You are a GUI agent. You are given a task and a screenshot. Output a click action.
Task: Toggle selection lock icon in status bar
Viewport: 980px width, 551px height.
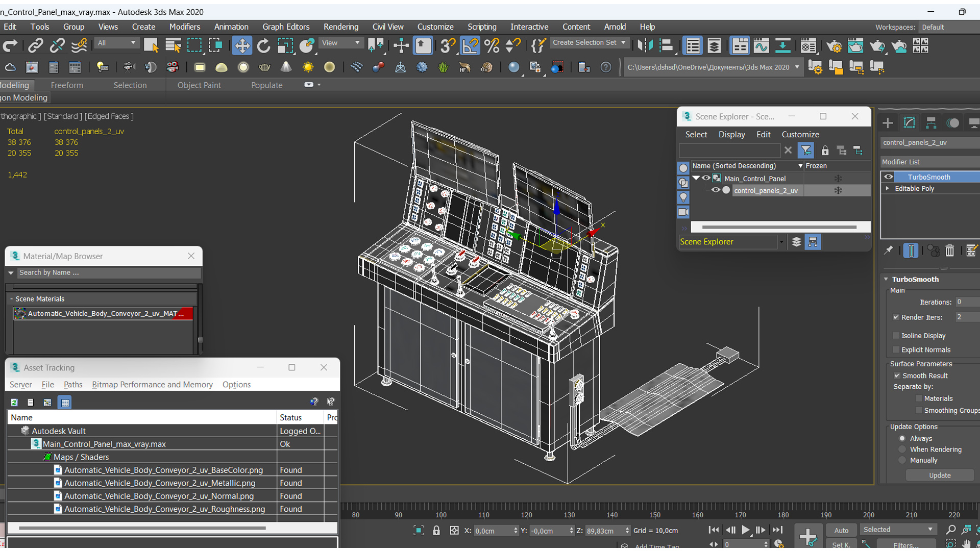click(436, 531)
